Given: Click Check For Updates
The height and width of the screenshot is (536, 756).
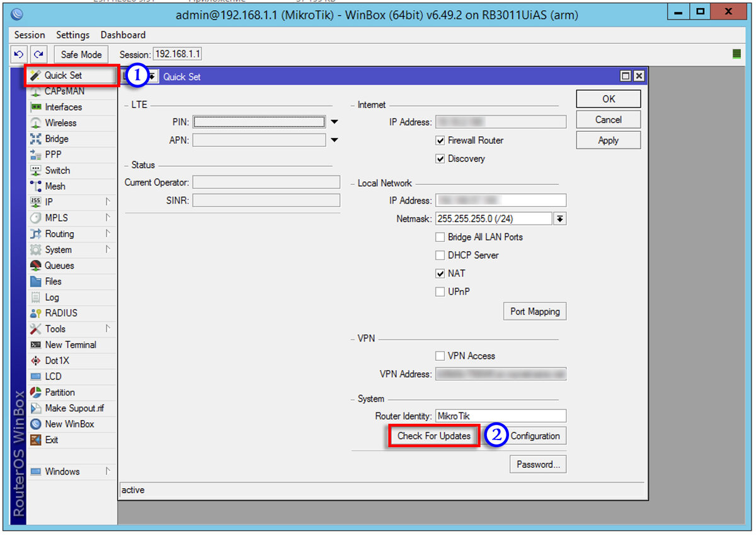Looking at the screenshot, I should tap(434, 436).
